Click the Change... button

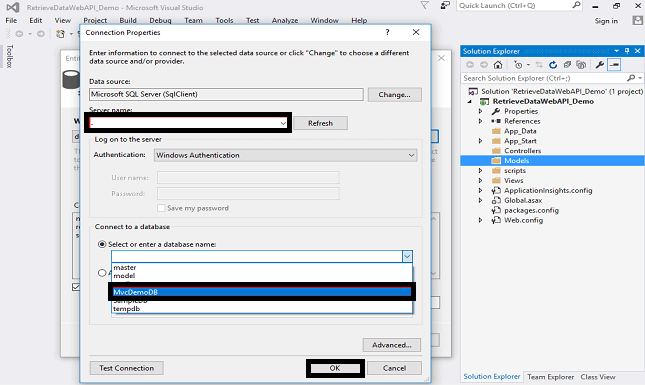(x=394, y=95)
